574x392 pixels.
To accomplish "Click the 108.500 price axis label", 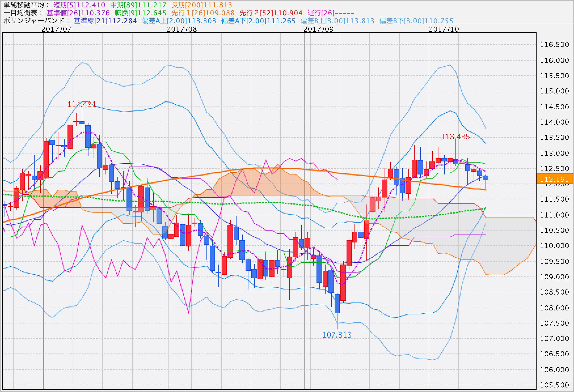I will (554, 292).
